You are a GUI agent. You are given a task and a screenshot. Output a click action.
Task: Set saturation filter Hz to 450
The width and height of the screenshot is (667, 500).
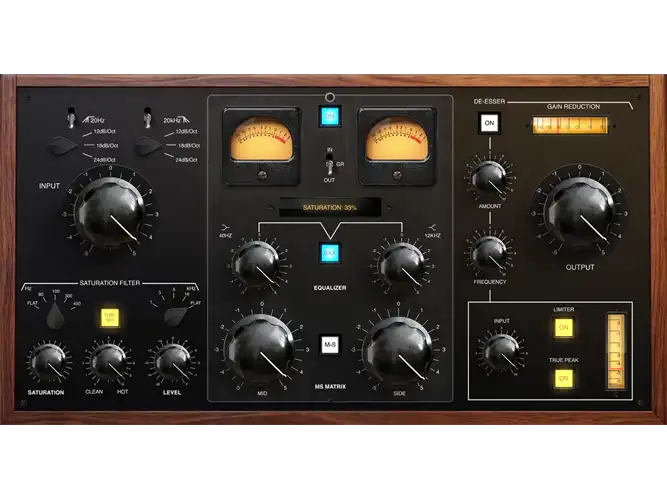pyautogui.click(x=77, y=303)
